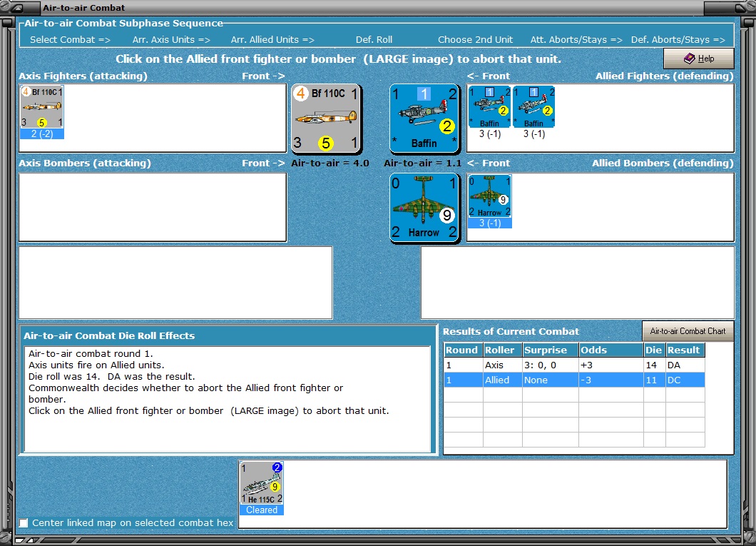This screenshot has height=546, width=756.
Task: Abort the large Harrow front bomber
Action: [424, 208]
